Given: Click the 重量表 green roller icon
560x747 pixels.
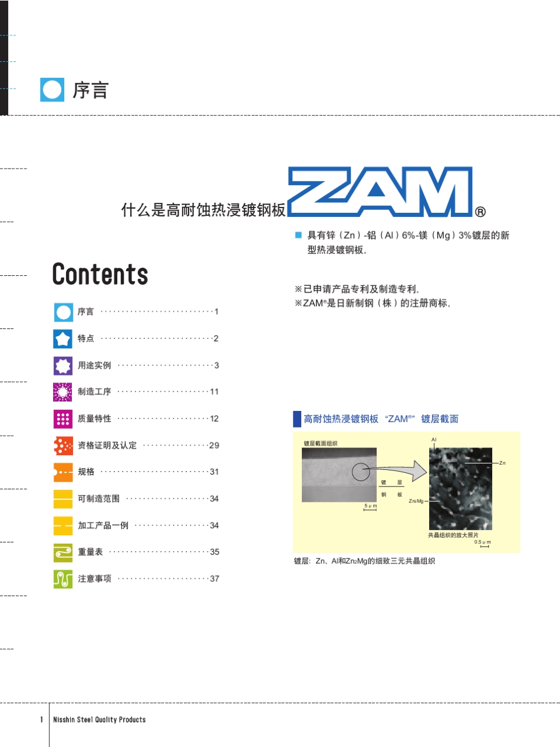Looking at the screenshot, I should tap(63, 552).
